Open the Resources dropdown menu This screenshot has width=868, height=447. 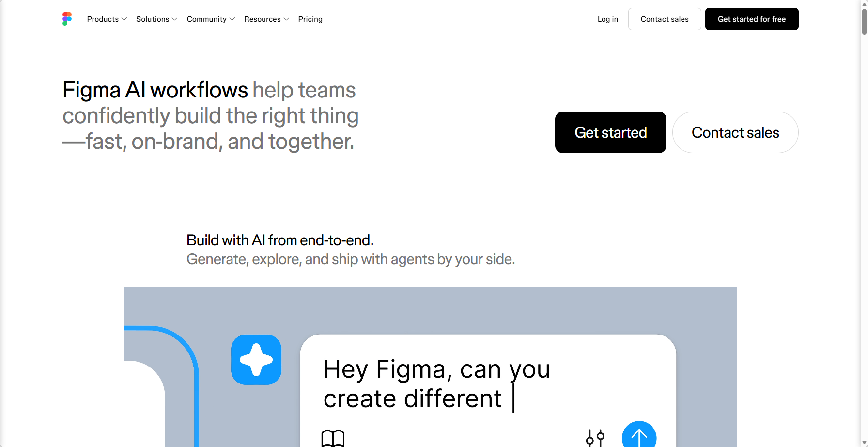coord(267,19)
